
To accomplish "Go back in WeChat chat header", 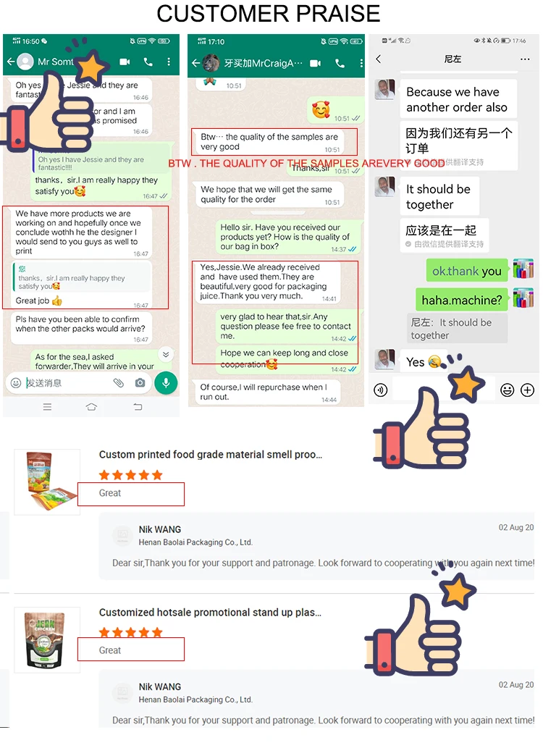I will (379, 59).
